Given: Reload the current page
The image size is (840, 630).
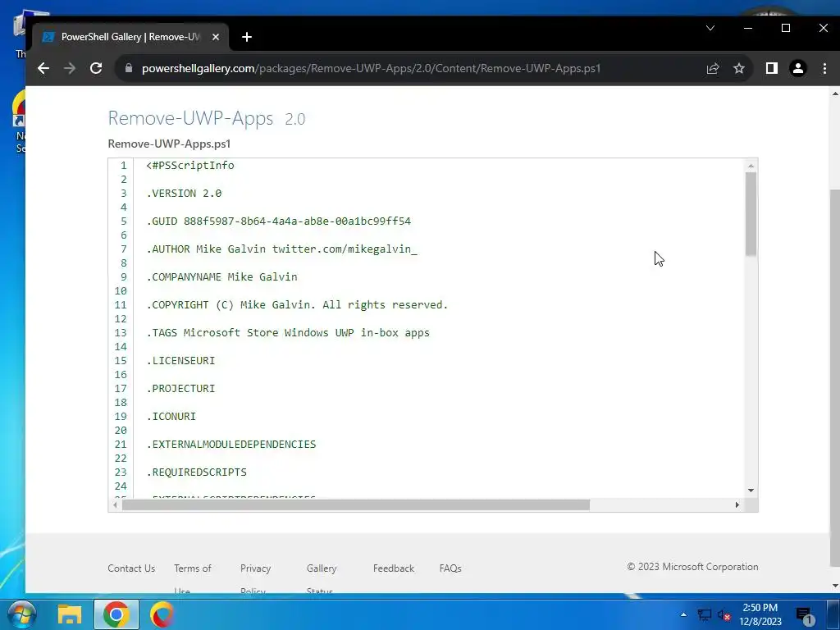Looking at the screenshot, I should point(96,68).
